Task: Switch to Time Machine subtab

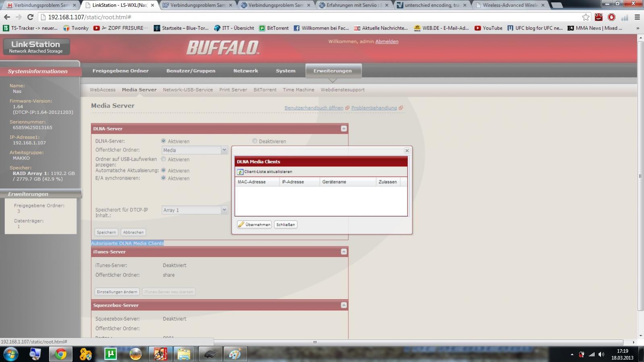Action: [298, 90]
